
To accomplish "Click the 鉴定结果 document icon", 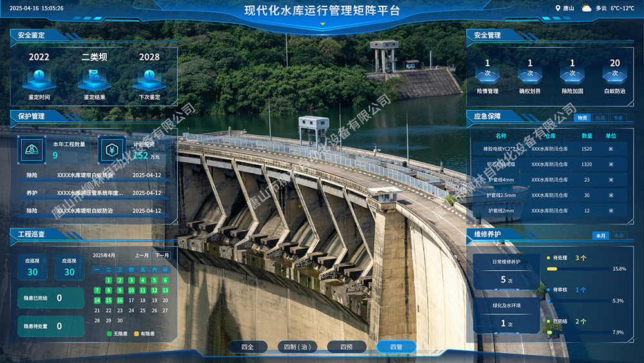I will coord(94,78).
